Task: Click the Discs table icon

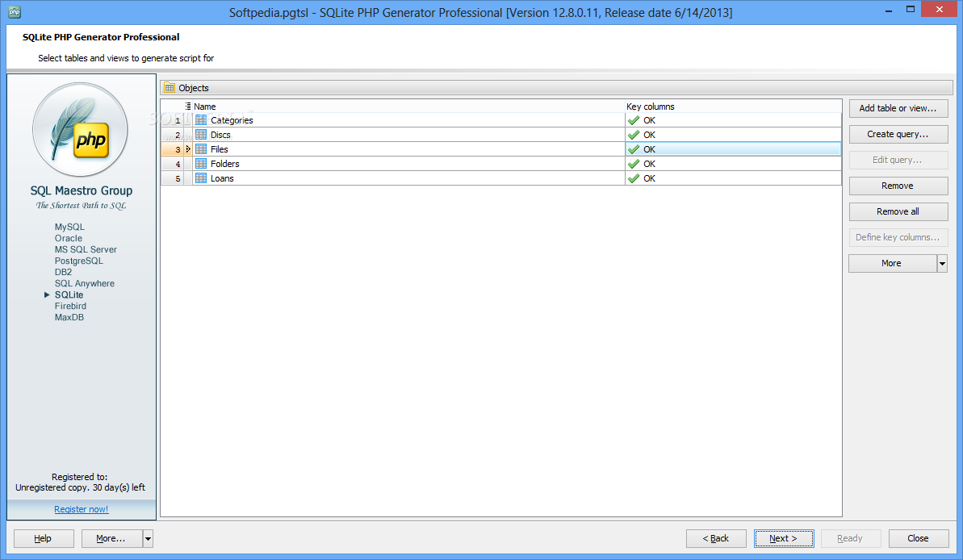Action: (201, 135)
